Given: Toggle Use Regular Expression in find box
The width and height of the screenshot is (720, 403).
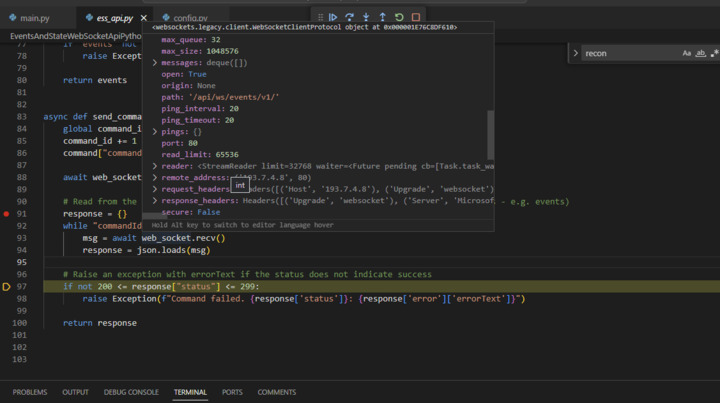Looking at the screenshot, I should pyautogui.click(x=714, y=53).
